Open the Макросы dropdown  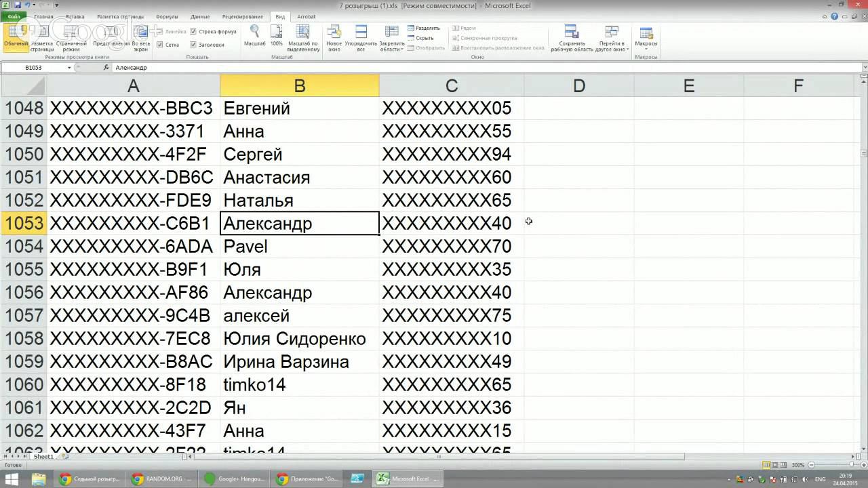coord(646,38)
